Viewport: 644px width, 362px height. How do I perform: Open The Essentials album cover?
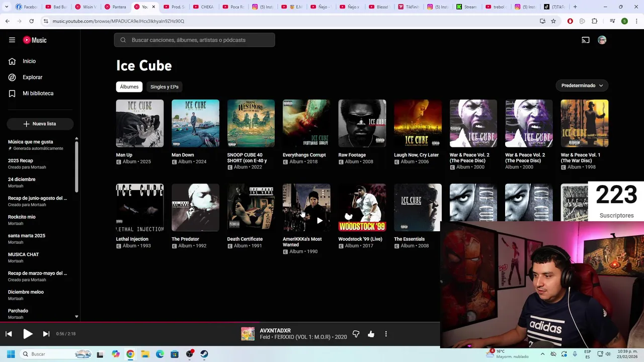coord(418,207)
